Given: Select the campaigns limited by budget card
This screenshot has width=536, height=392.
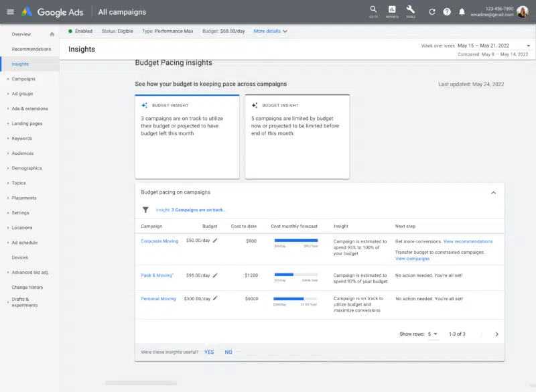Looking at the screenshot, I should pos(297,137).
